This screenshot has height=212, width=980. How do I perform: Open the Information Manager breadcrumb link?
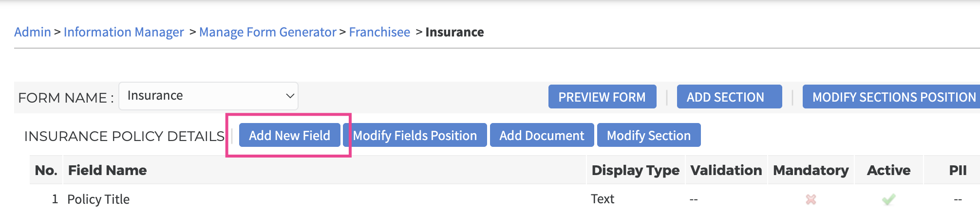(124, 32)
